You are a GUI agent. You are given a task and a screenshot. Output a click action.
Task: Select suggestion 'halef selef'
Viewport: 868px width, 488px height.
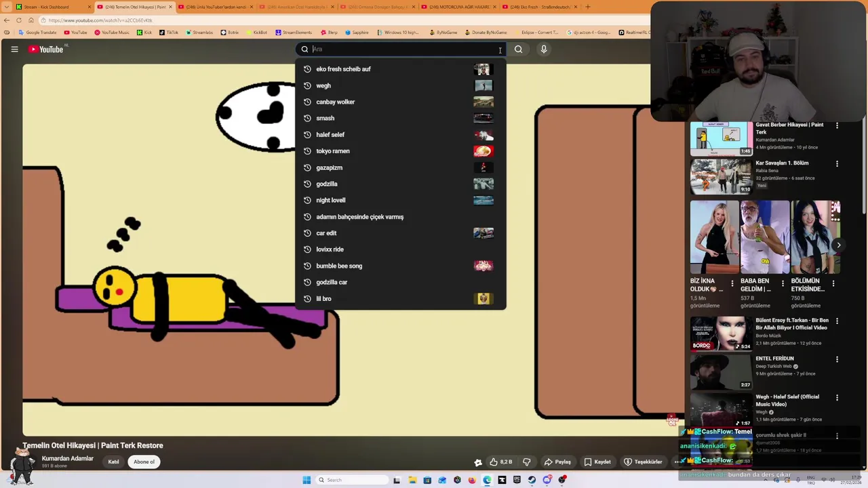tap(400, 135)
